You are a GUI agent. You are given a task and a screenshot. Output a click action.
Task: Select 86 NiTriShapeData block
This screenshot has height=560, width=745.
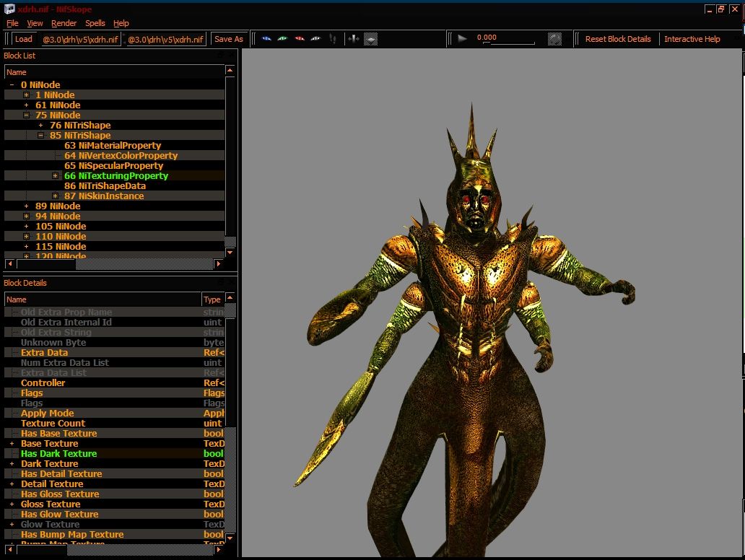tap(105, 185)
